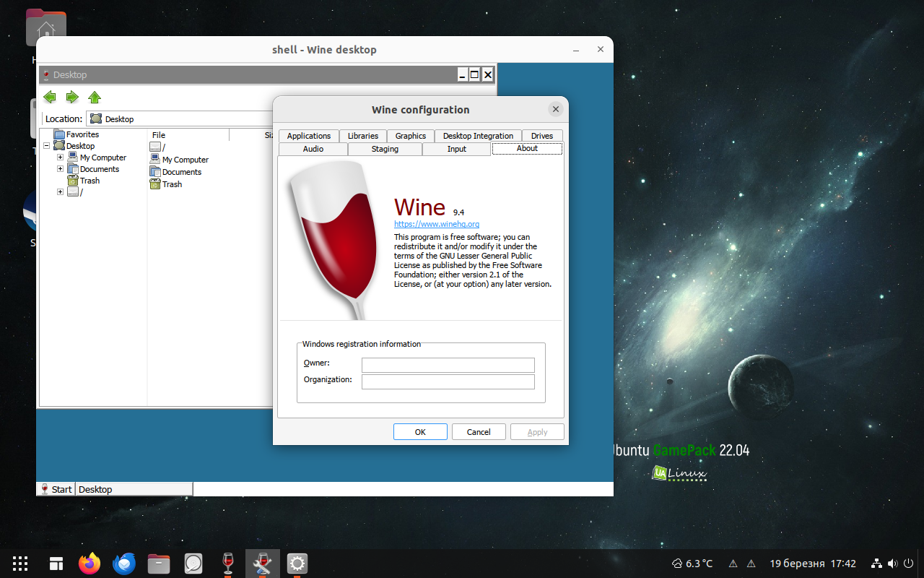The image size is (924, 578).
Task: Click the root drive icon in file list
Action: 155,147
